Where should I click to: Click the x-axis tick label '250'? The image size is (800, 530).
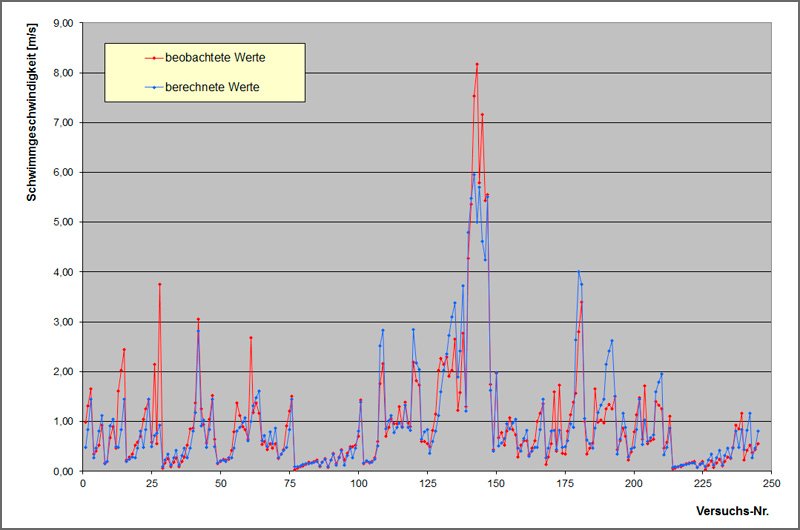772,484
